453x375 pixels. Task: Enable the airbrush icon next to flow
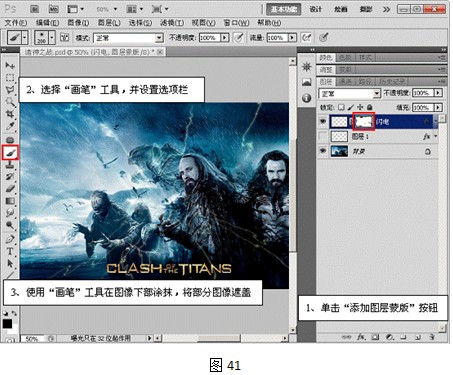tap(306, 38)
